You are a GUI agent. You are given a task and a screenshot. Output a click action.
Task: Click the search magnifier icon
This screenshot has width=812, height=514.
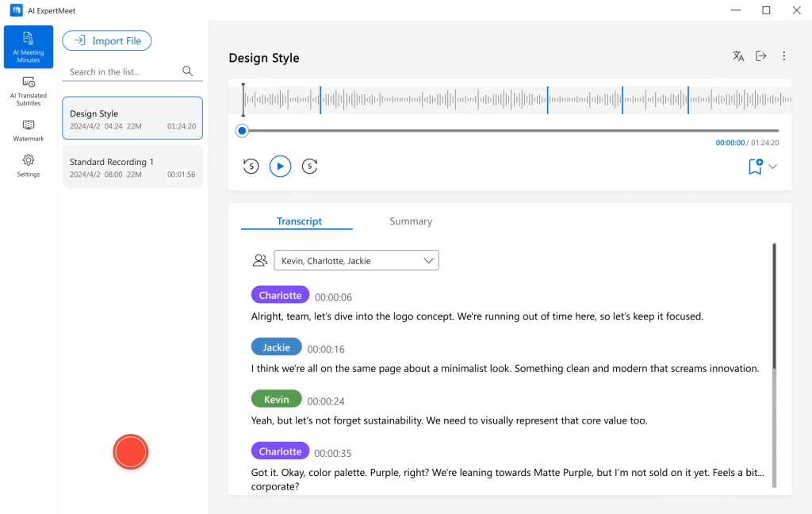[x=188, y=71]
